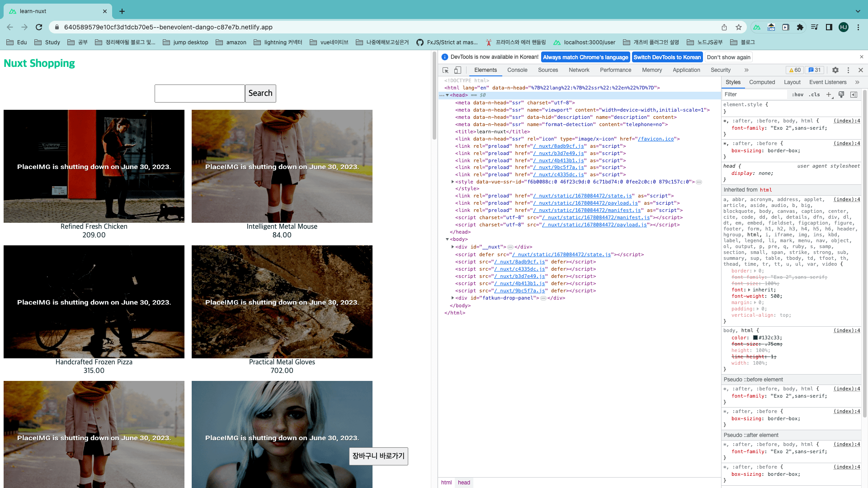
Task: Switch to the Performance tab
Action: click(615, 70)
